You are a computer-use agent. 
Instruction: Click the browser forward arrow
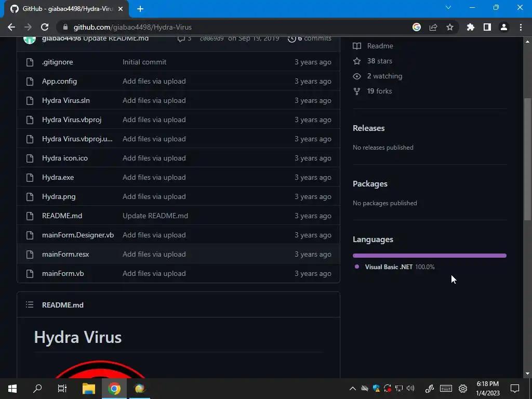[x=28, y=27]
